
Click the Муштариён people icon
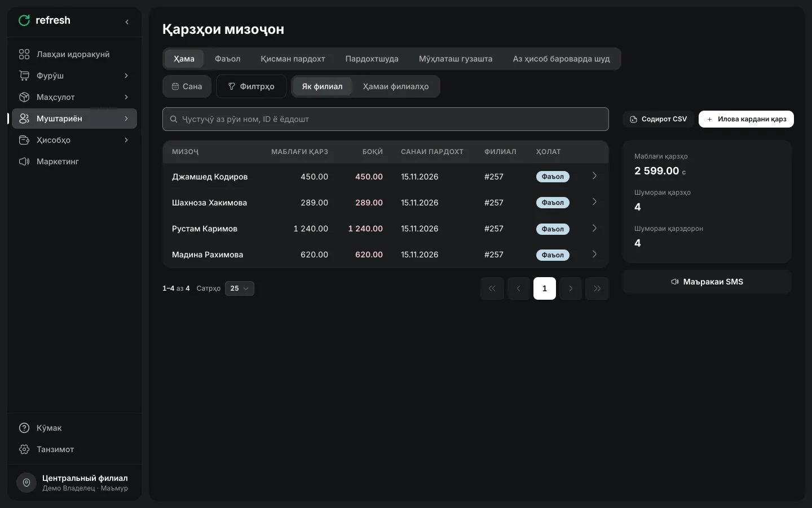pyautogui.click(x=24, y=119)
